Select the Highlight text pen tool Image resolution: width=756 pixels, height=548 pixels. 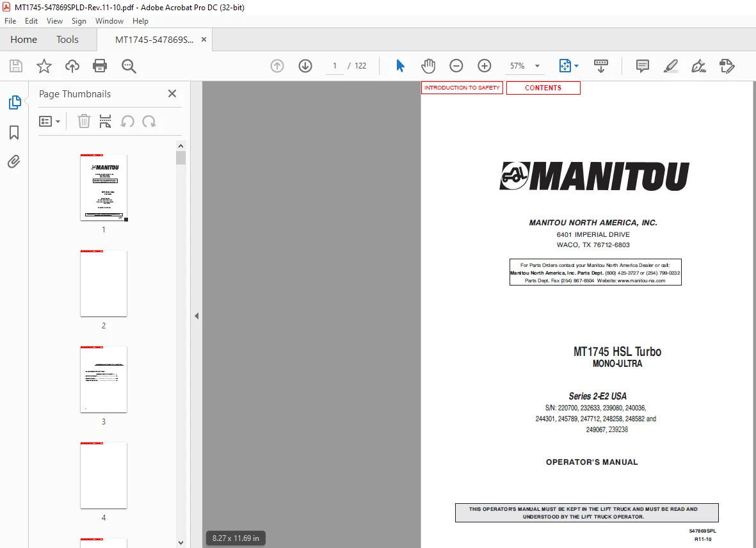(671, 66)
